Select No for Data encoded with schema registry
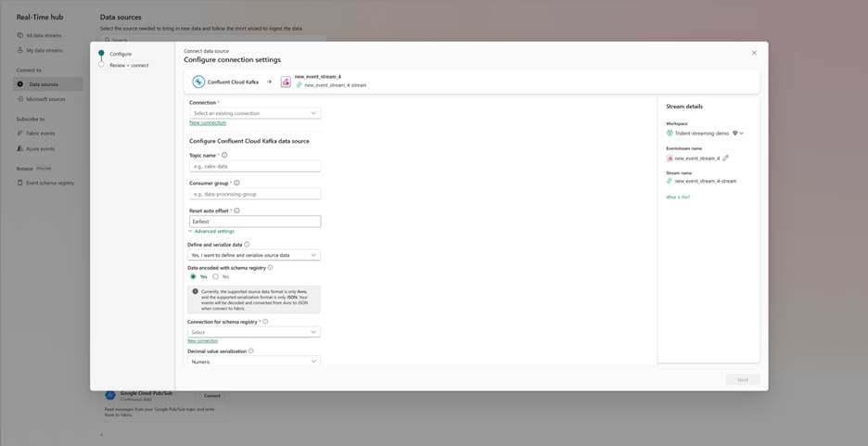Screen dimensions: 868x446 (216, 276)
